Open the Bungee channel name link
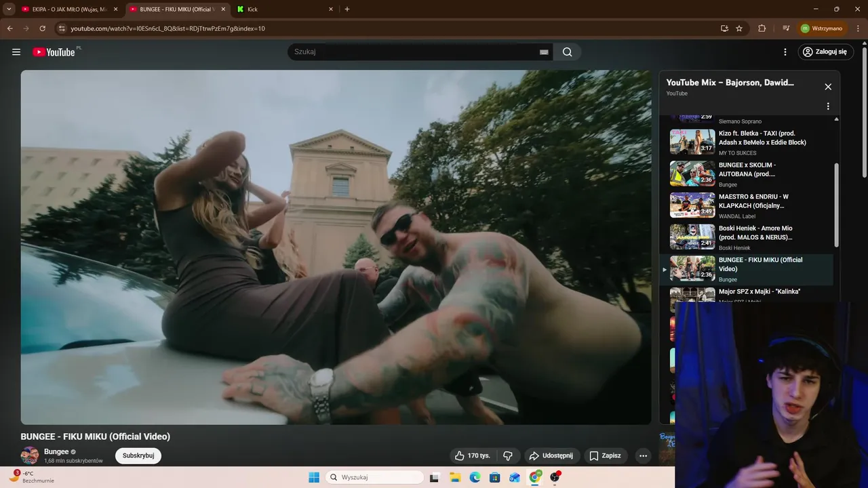868x488 pixels. [56, 451]
